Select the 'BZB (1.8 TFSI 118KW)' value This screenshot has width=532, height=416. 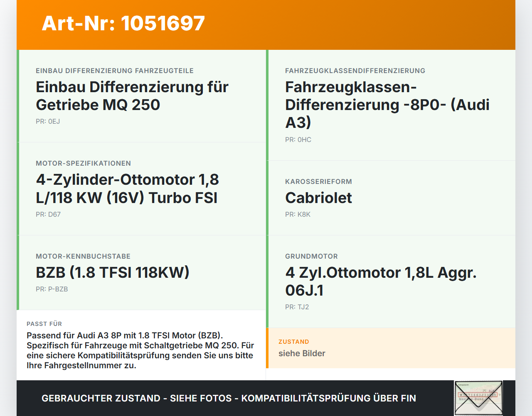click(x=113, y=272)
